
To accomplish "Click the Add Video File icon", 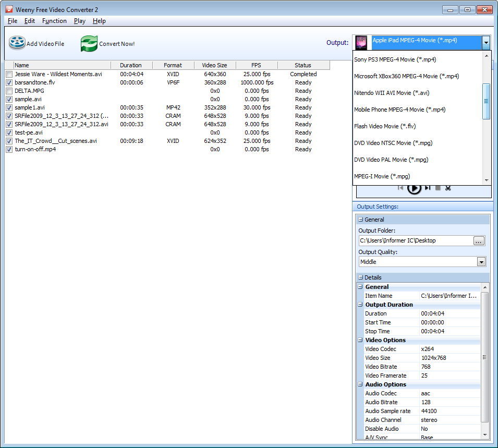I will [x=17, y=42].
